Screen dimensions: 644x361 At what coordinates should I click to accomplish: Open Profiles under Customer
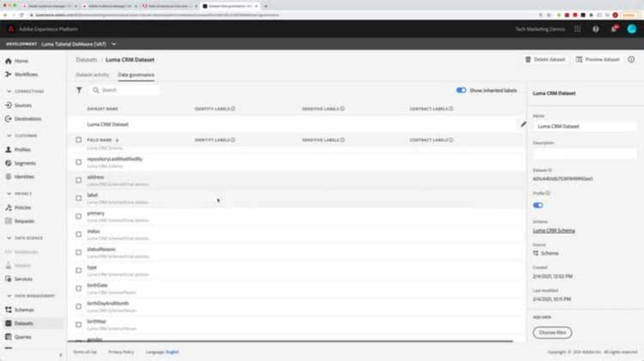coord(18,150)
